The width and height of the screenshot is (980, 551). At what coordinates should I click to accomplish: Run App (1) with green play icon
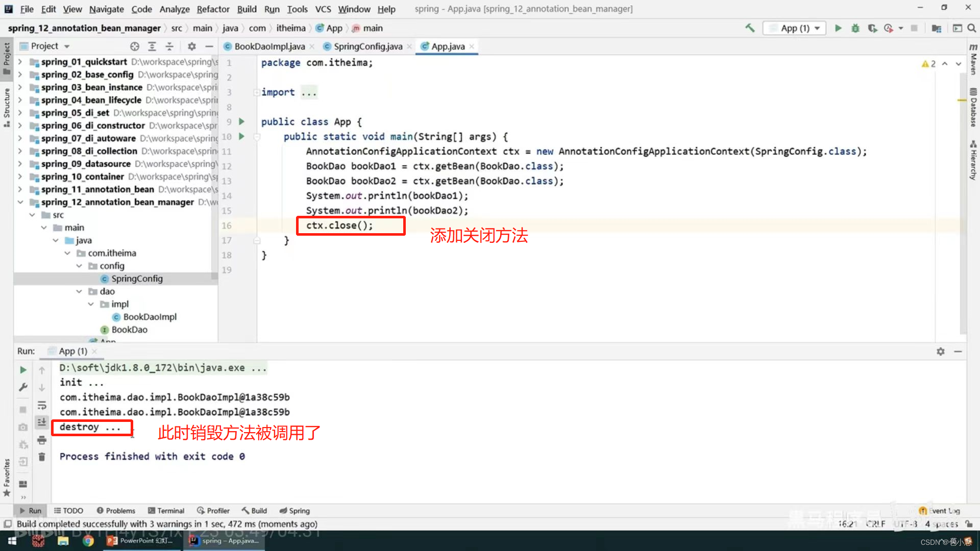pos(838,28)
